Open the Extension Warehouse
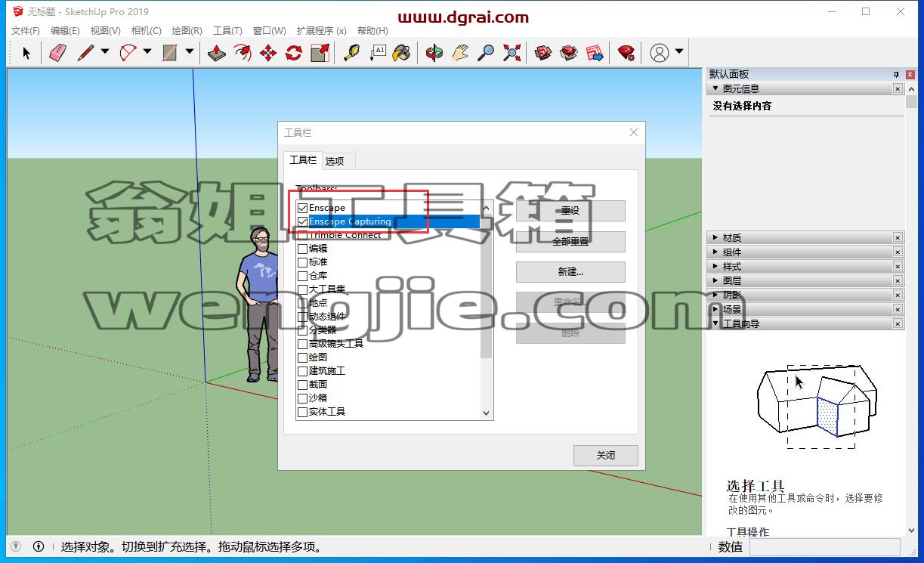924x563 pixels. [x=569, y=53]
